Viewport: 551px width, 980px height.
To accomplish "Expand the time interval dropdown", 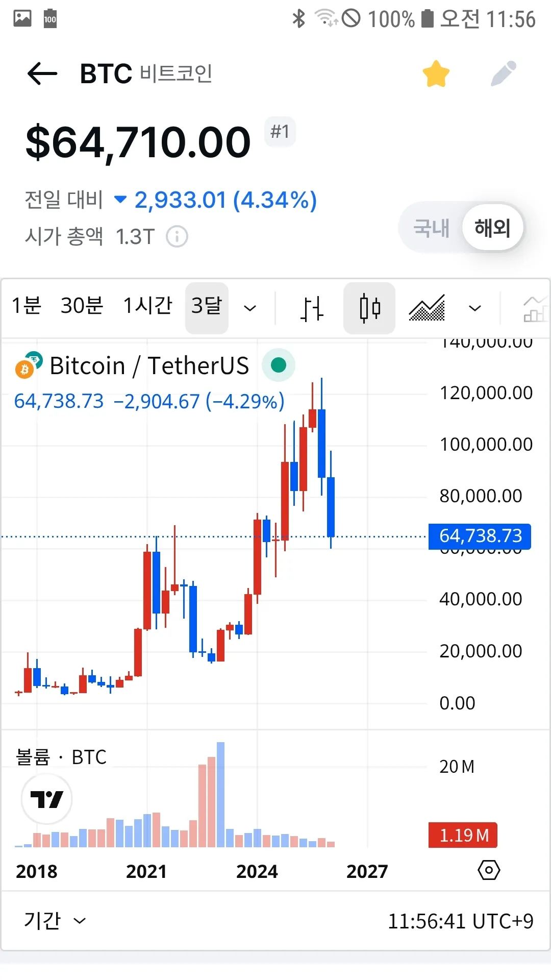I will click(250, 308).
